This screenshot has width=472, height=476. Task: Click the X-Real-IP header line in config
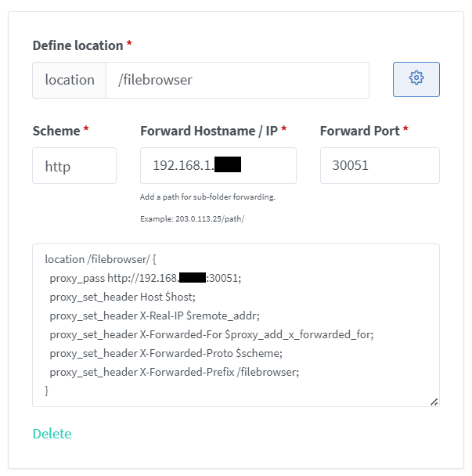click(154, 316)
